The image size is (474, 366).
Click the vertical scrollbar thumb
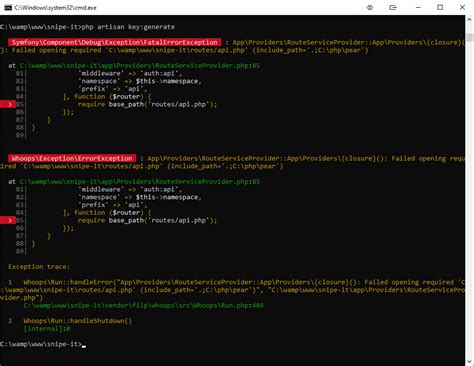click(470, 37)
